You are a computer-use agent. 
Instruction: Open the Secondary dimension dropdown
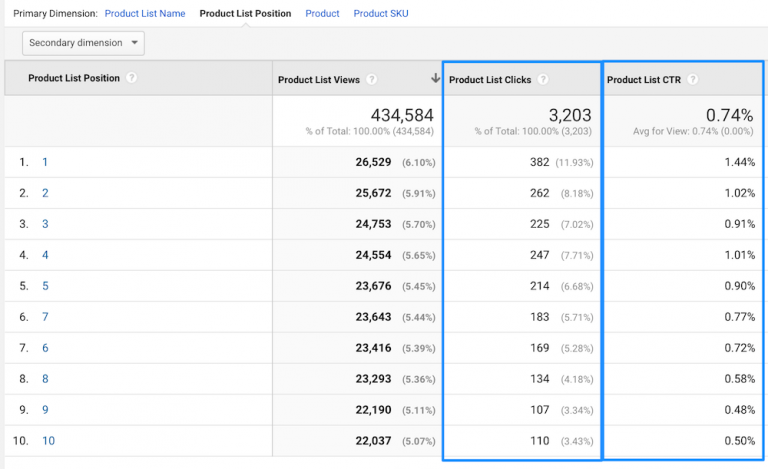pos(83,43)
